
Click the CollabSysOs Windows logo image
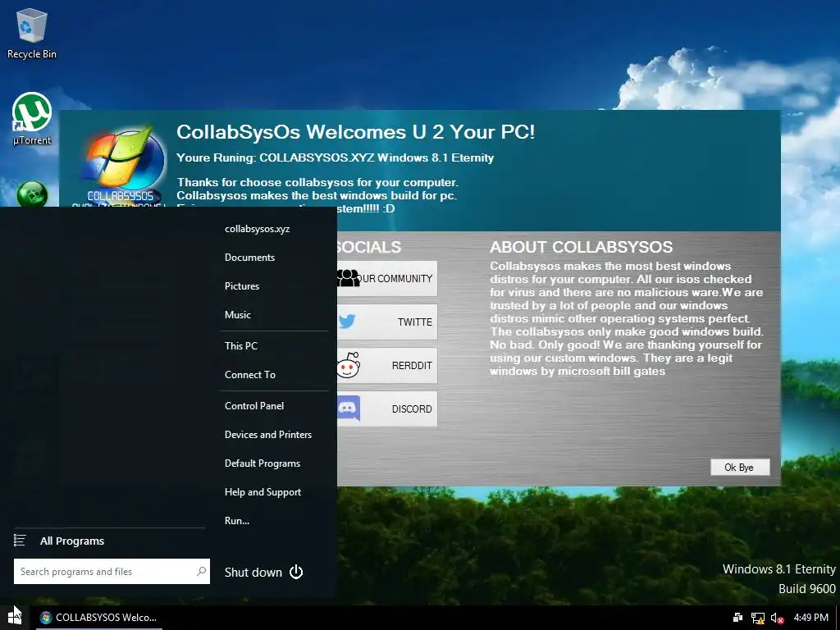click(x=125, y=166)
